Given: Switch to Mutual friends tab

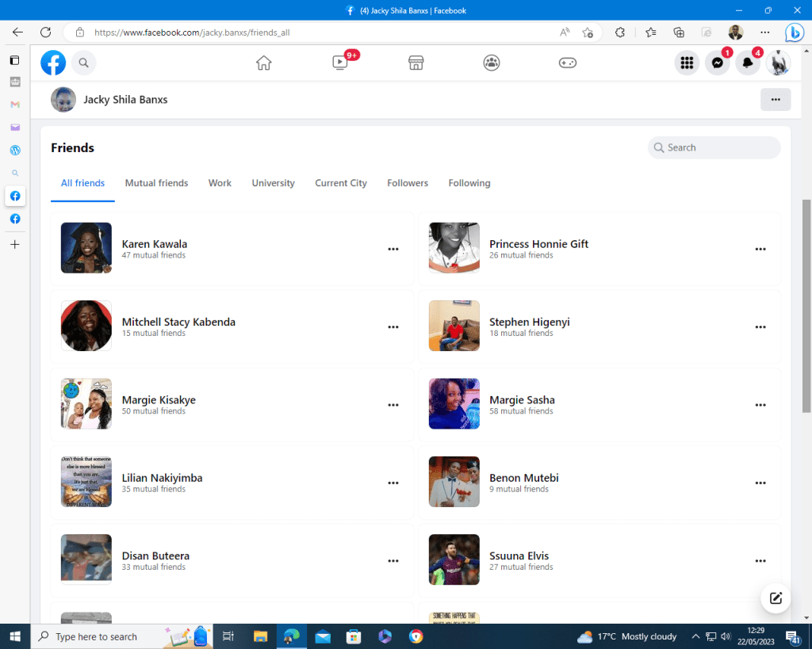Looking at the screenshot, I should coord(156,183).
